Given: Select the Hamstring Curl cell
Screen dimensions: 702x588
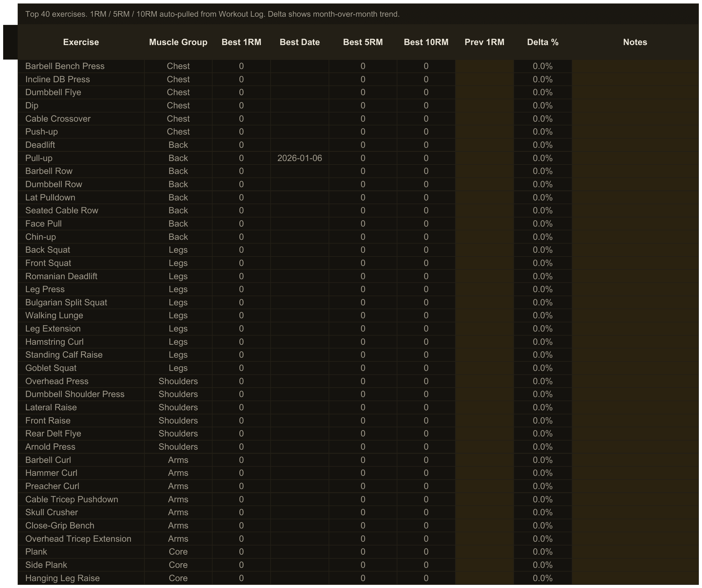Looking at the screenshot, I should coord(81,342).
